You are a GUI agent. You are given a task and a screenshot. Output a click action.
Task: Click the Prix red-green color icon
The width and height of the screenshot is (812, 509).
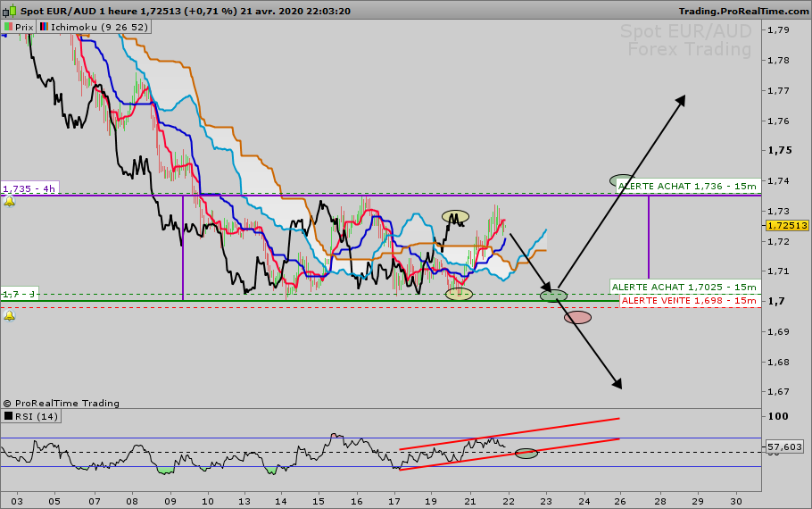(x=8, y=28)
